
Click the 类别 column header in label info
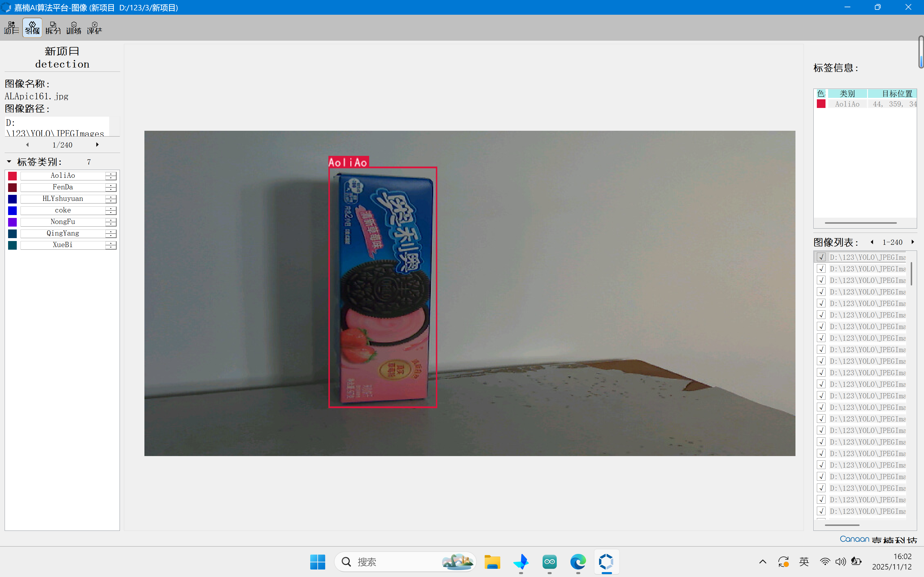(x=847, y=94)
